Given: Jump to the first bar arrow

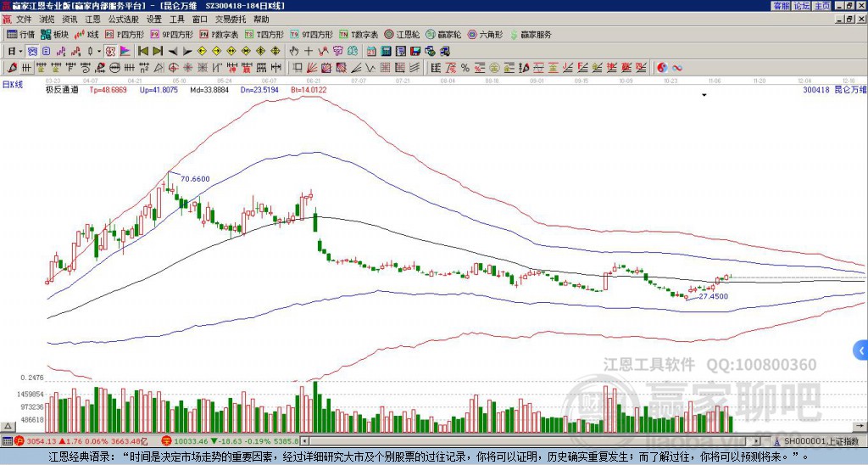Looking at the screenshot, I should 142,51.
